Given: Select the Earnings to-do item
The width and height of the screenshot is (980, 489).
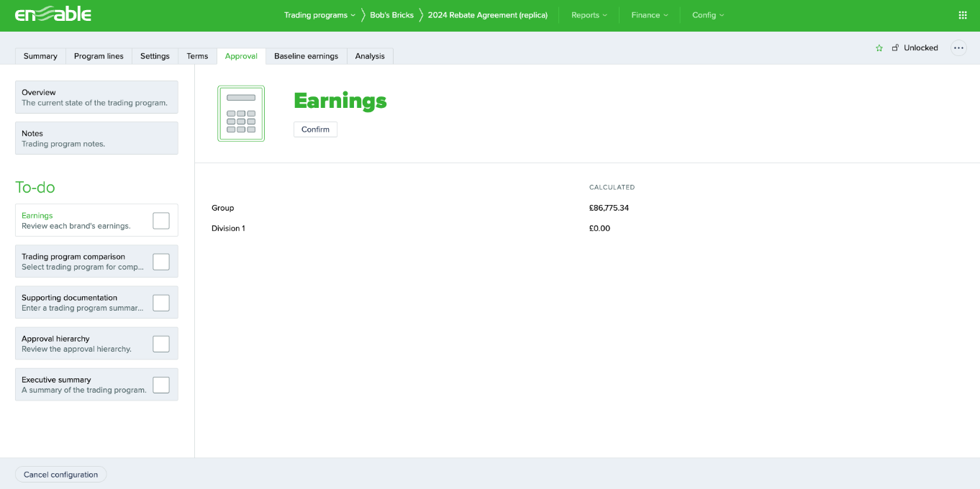Looking at the screenshot, I should tap(96, 221).
